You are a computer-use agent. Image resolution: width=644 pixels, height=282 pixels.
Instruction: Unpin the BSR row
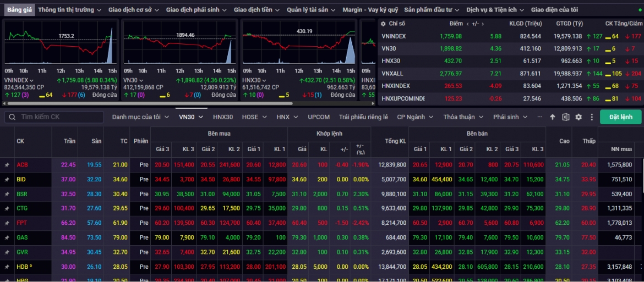pyautogui.click(x=7, y=194)
